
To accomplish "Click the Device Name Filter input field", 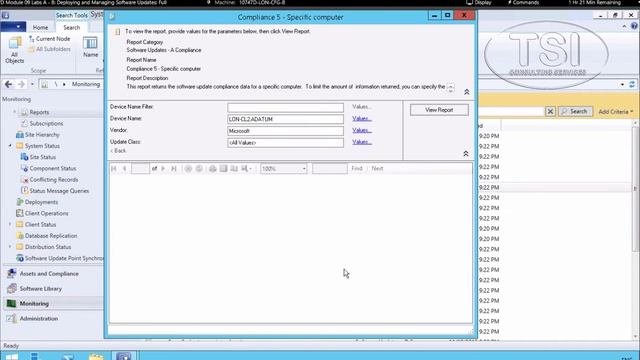I will coord(285,107).
